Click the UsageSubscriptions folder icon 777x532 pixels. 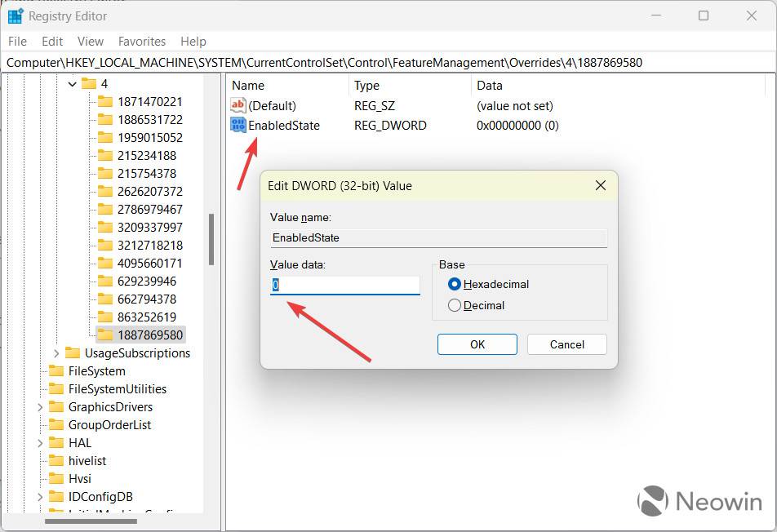coord(73,352)
